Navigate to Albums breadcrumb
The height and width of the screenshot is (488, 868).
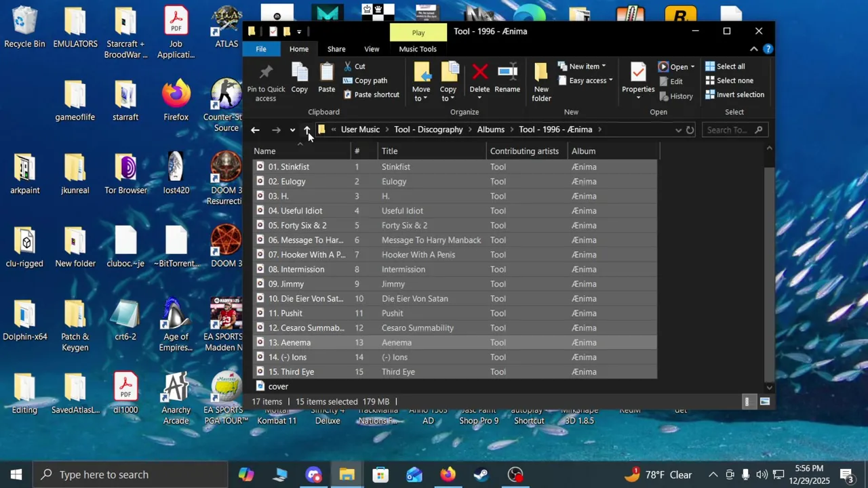pos(490,129)
